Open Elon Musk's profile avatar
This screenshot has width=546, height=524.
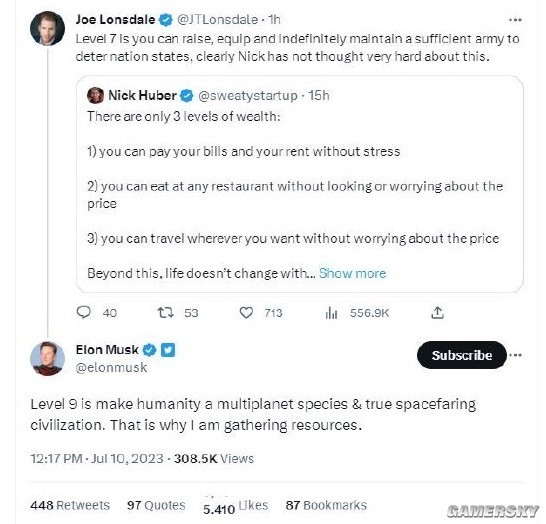coord(47,359)
